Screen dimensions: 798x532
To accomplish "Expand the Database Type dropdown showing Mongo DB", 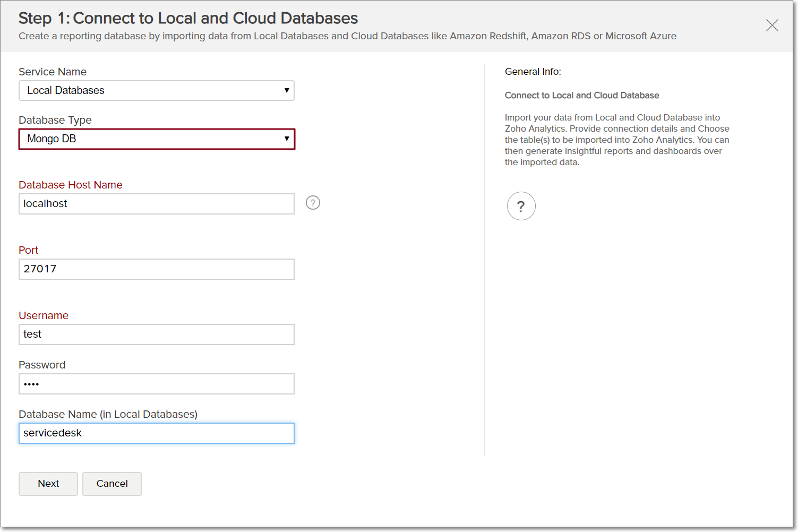I will (157, 139).
